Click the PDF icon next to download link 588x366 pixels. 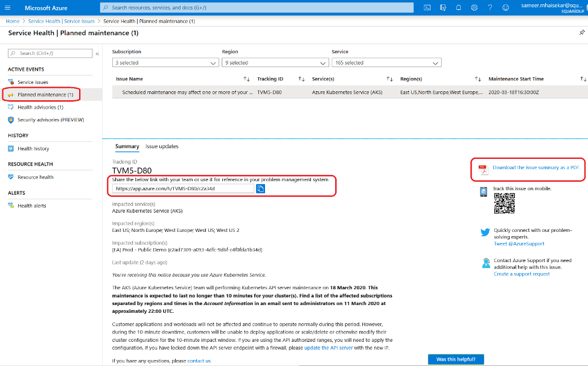[484, 170]
